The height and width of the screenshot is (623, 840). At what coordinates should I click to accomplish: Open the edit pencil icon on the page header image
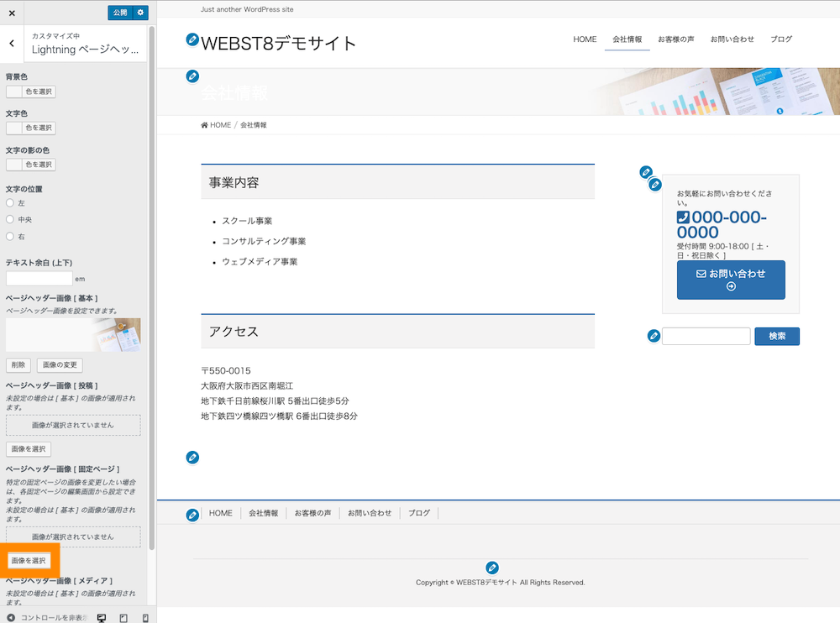click(192, 76)
